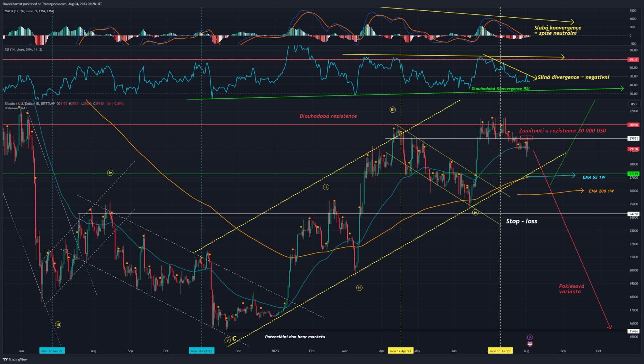Click 32000 on the price axis
644x364 pixels.
tap(634, 111)
